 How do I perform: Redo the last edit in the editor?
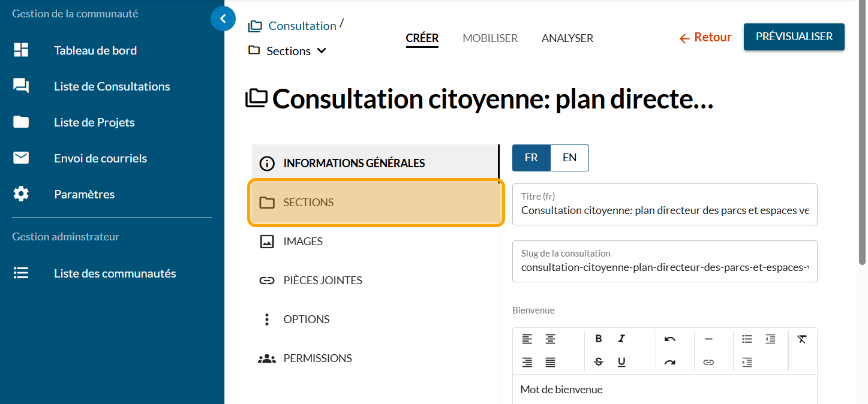coord(670,362)
